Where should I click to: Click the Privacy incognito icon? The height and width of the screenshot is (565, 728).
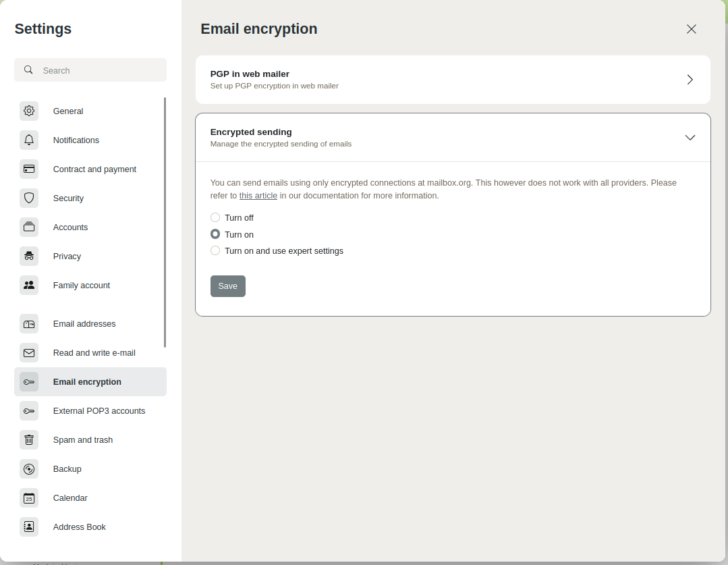point(29,256)
